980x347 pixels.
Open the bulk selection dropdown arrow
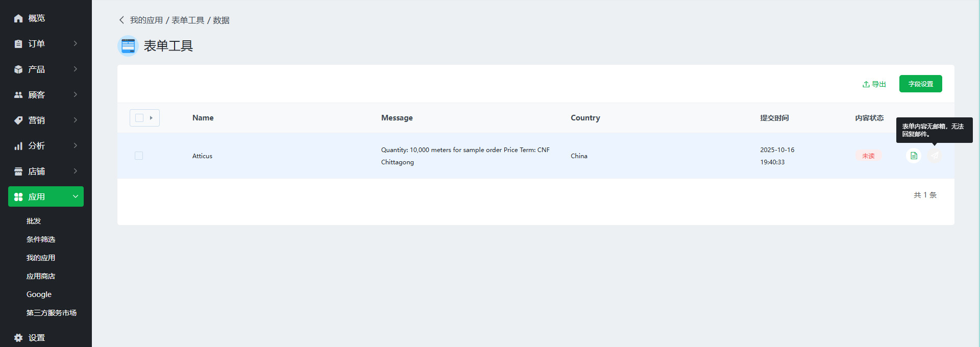coord(151,118)
